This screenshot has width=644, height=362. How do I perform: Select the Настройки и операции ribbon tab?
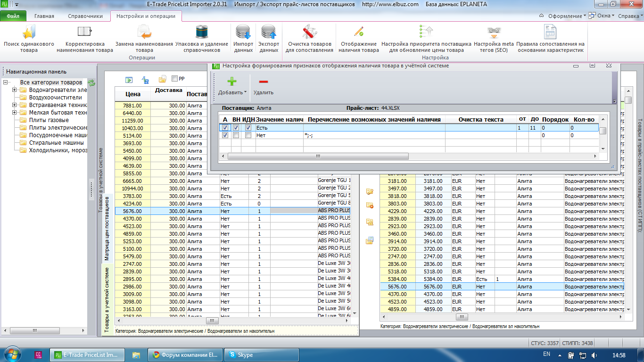coord(146,16)
